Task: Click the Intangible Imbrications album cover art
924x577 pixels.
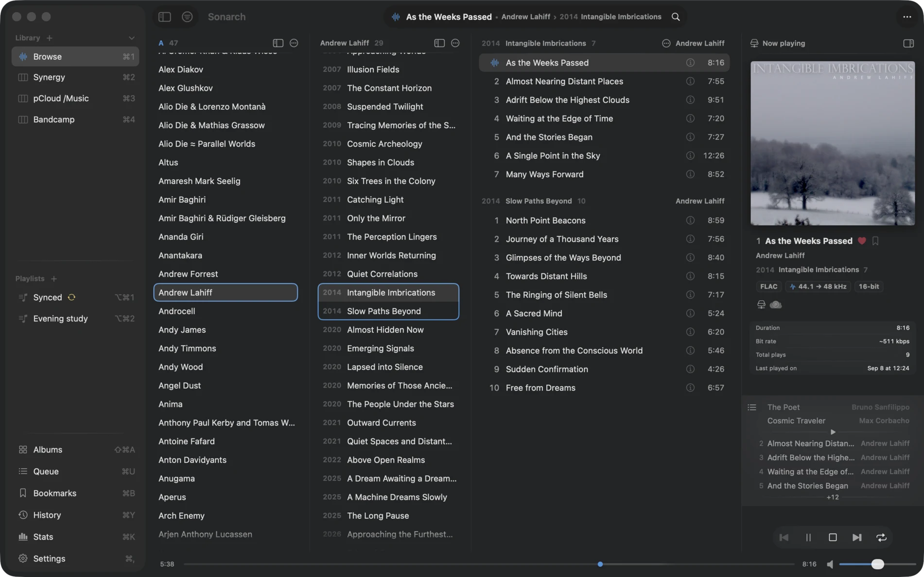Action: (x=832, y=143)
